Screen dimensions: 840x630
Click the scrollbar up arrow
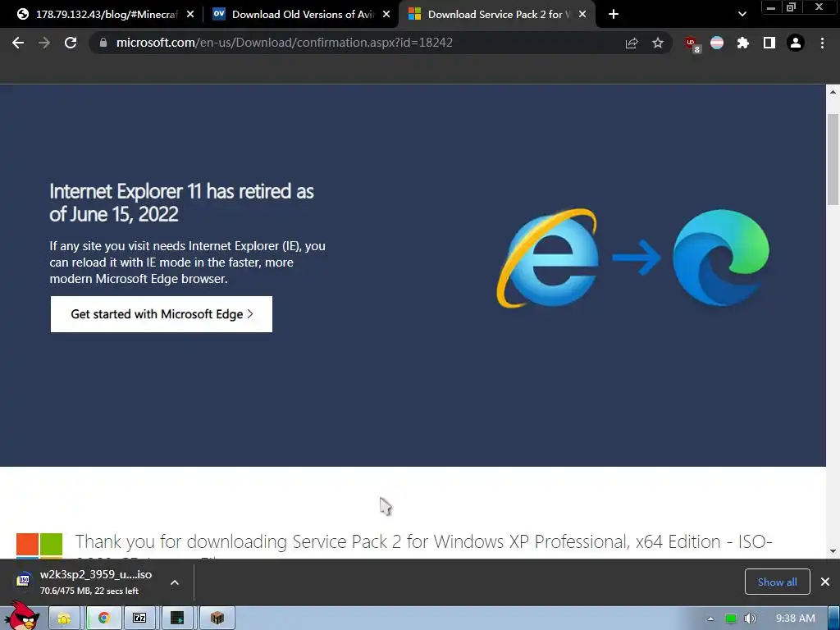[x=833, y=92]
